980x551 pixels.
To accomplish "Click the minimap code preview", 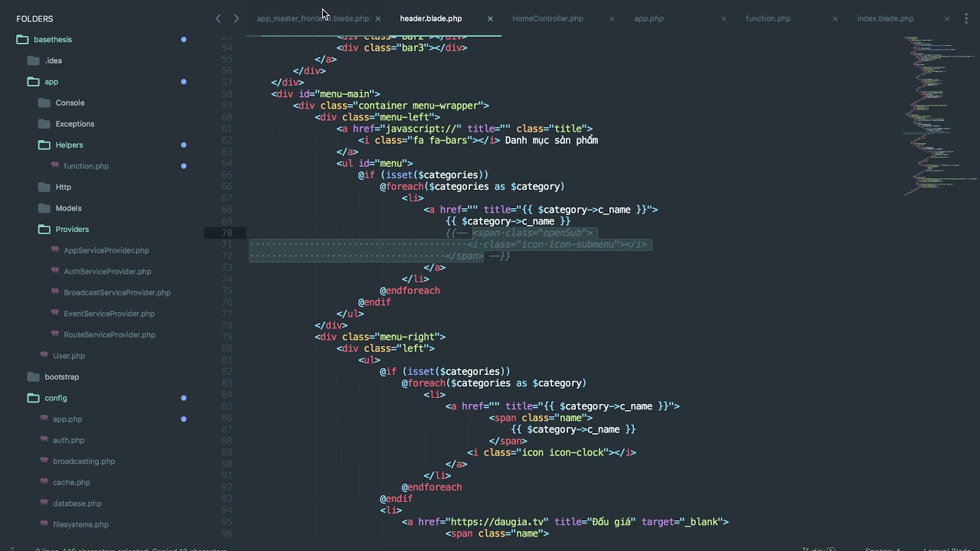I will [x=939, y=115].
